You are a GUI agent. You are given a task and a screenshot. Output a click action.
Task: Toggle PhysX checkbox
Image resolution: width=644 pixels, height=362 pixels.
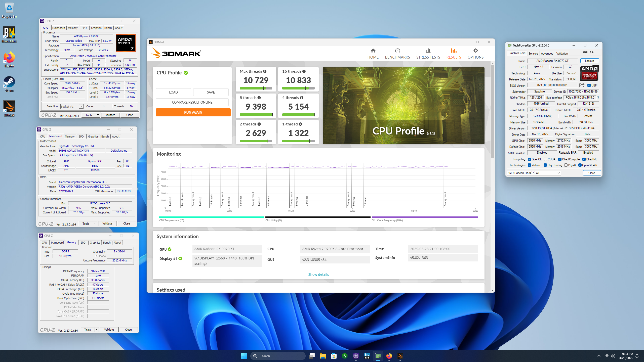pyautogui.click(x=566, y=165)
